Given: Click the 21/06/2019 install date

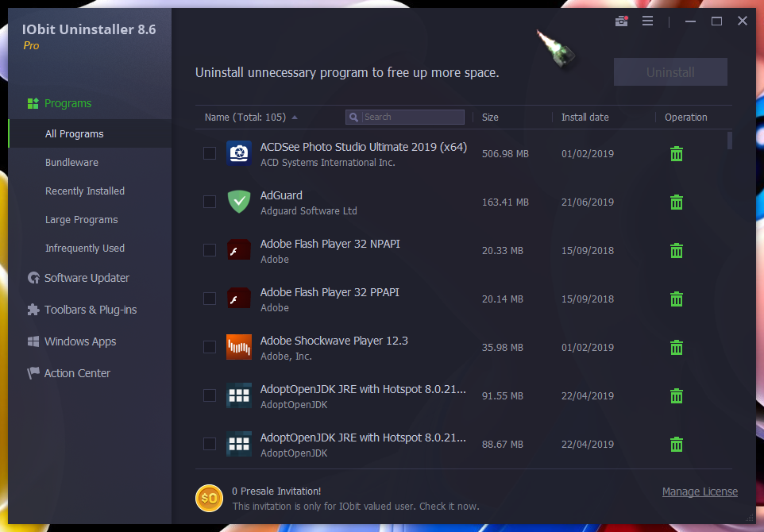Looking at the screenshot, I should pos(588,202).
